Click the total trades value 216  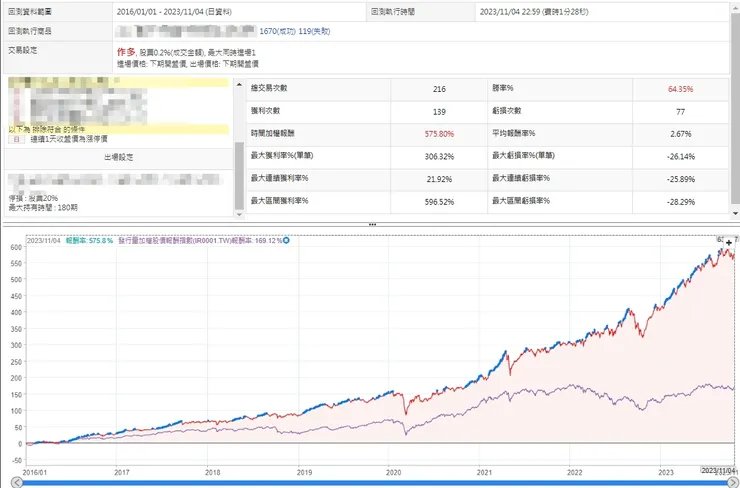[x=439, y=89]
